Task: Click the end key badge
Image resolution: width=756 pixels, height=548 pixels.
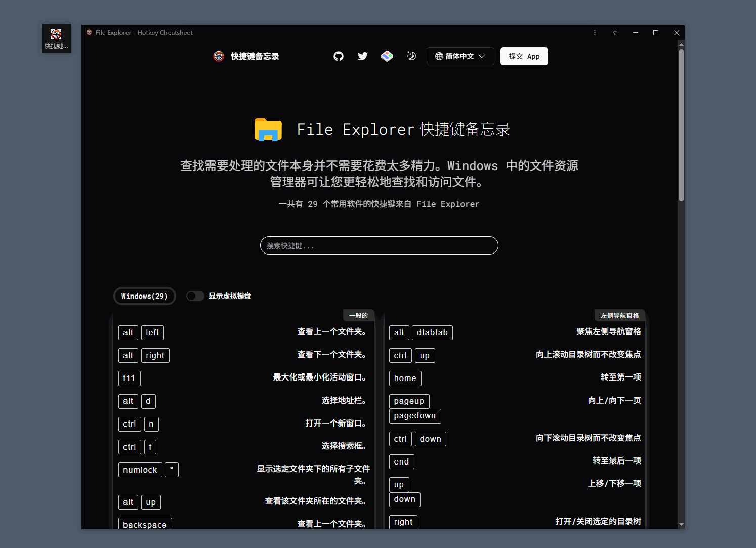Action: coord(401,461)
